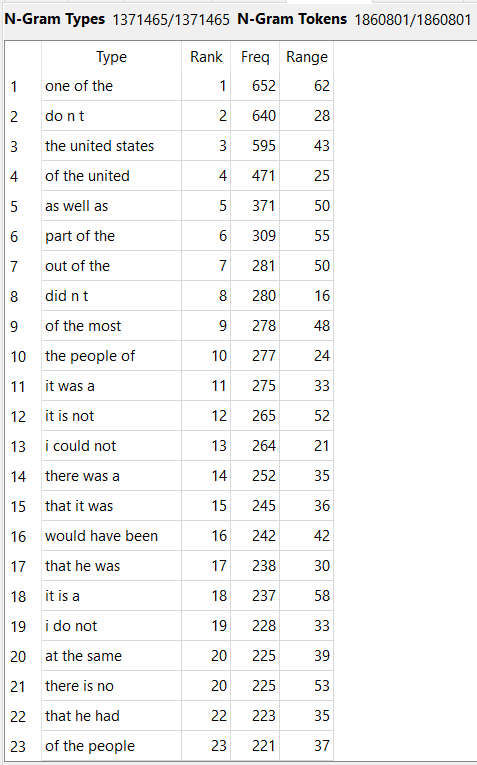Image resolution: width=477 pixels, height=765 pixels.
Task: Select the 'as well as' n-gram
Action: (x=77, y=206)
